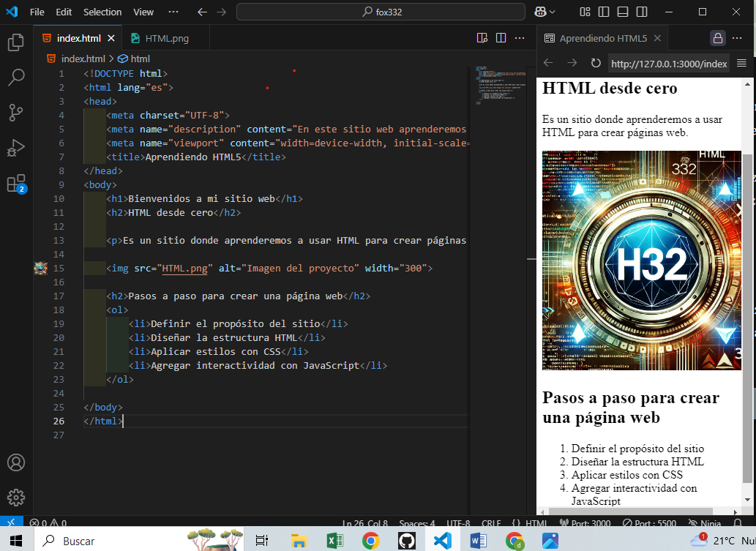The height and width of the screenshot is (551, 756).
Task: Open the Explorer view in the activity bar
Action: pos(16,42)
